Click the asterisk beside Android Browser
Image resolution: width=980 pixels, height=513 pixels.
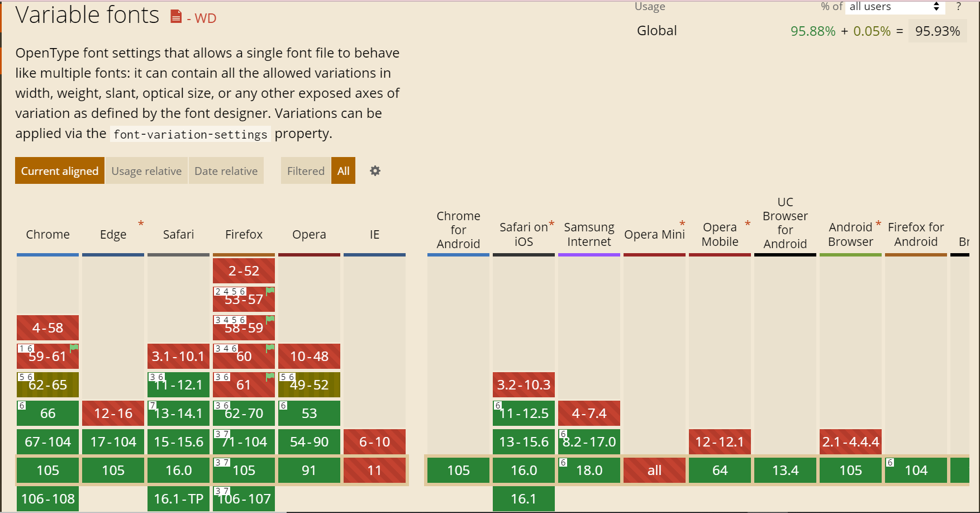(x=878, y=224)
